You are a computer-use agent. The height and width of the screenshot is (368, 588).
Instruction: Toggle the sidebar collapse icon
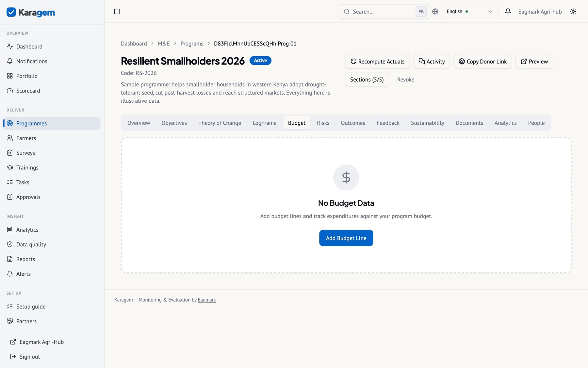[x=117, y=11]
